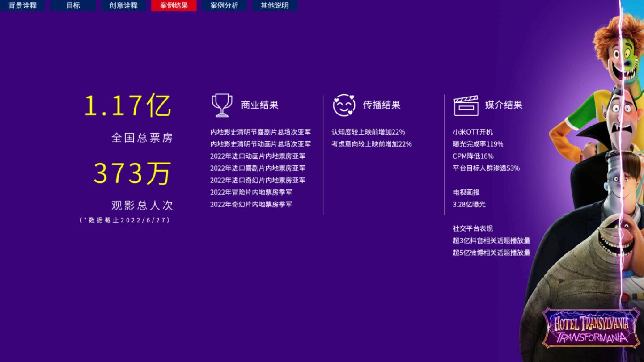Select 2022年奇幻片内地票房季军 line
Image resolution: width=644 pixels, height=362 pixels.
pos(251,205)
